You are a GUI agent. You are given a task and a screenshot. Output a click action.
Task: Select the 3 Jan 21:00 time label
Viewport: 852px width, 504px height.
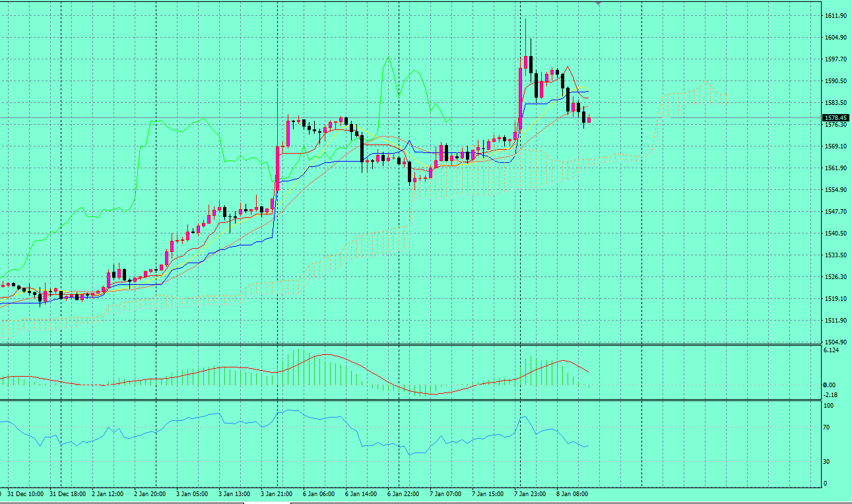tap(277, 493)
